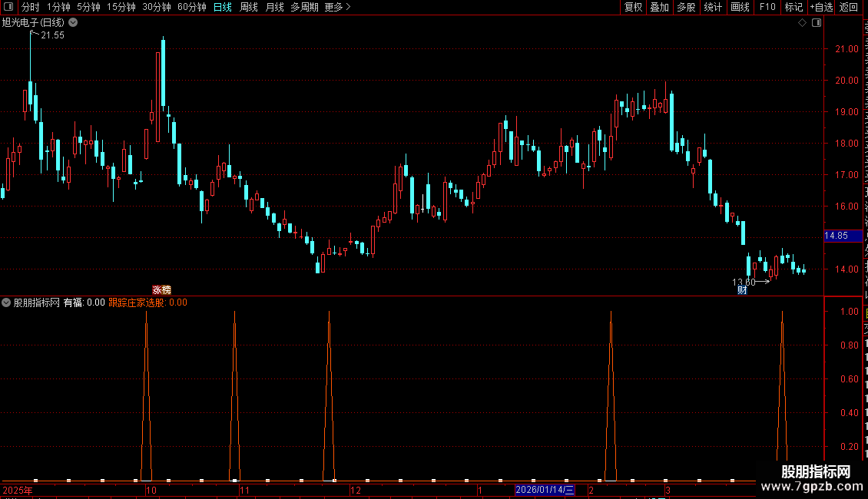This screenshot has height=499, width=868.
Task: Click the 0.60 indicator axis label
Action: [850, 379]
